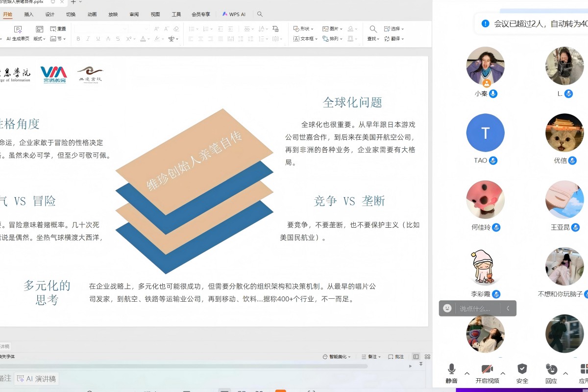The width and height of the screenshot is (588, 392).
Task: Expand audio options arrow beside 静音
Action: (x=467, y=373)
